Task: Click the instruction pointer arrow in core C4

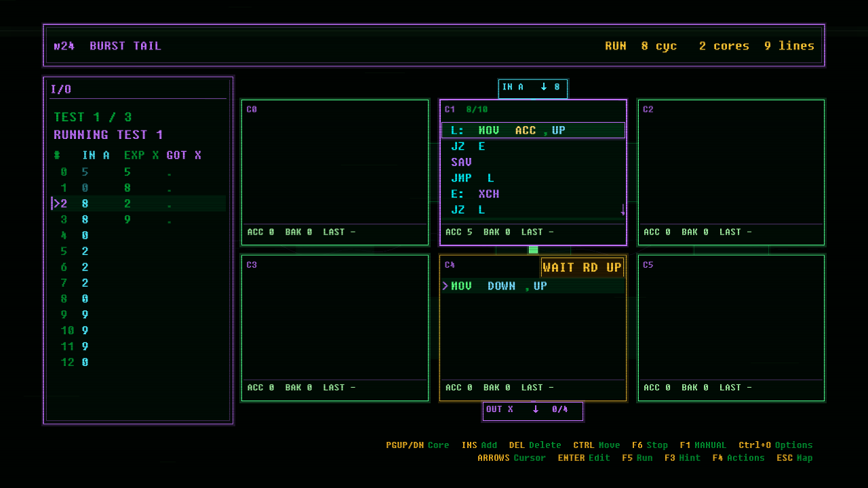Action: coord(446,286)
